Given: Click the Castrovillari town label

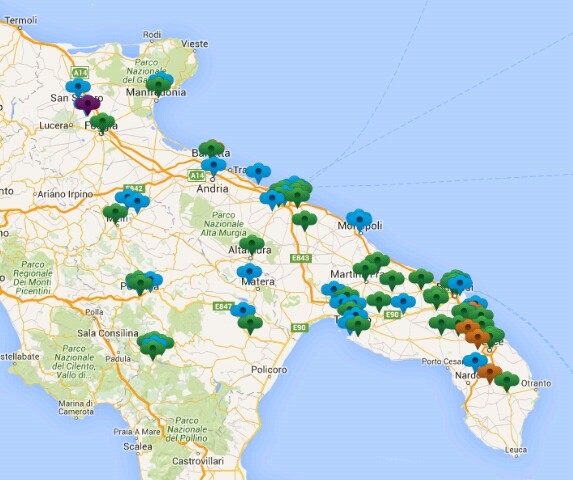Looking at the screenshot, I should pyautogui.click(x=198, y=461).
